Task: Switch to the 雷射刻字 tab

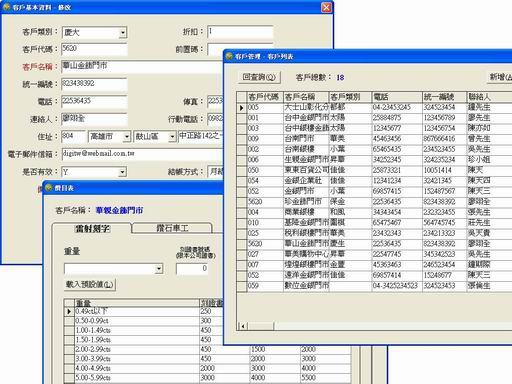Action: [x=92, y=229]
